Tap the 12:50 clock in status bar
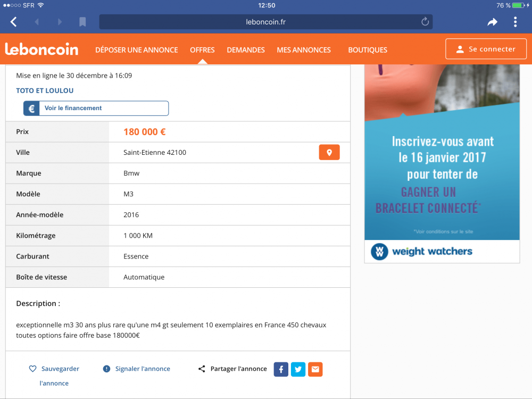532x399 pixels. 267,5
